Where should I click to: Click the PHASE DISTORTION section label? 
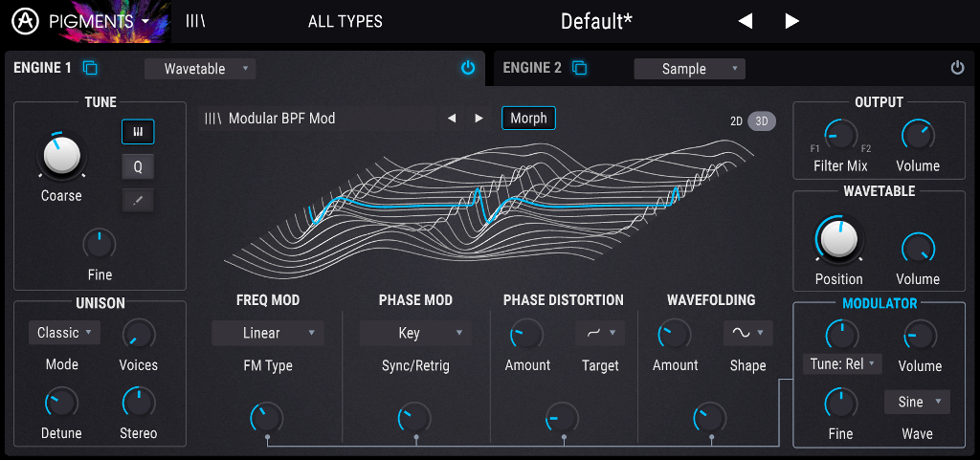coord(563,300)
